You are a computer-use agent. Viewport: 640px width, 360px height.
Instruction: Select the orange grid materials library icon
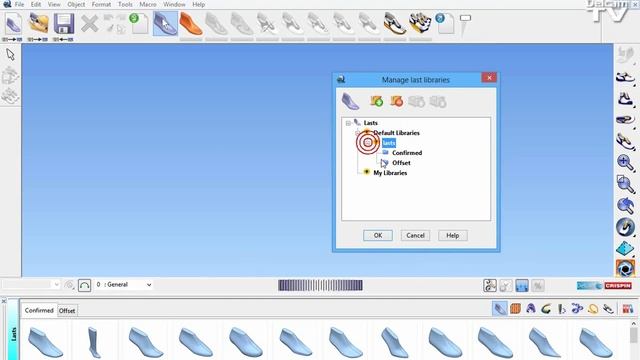point(515,309)
